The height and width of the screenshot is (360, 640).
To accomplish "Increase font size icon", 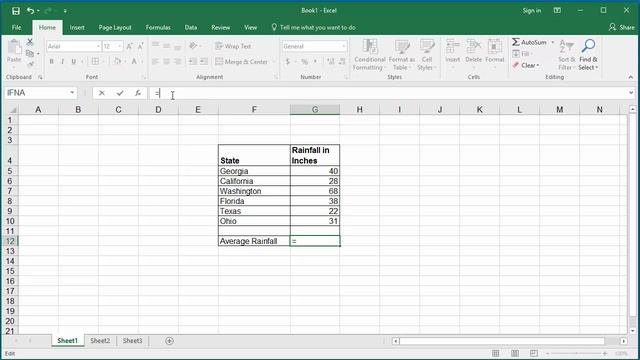I will pyautogui.click(x=129, y=47).
